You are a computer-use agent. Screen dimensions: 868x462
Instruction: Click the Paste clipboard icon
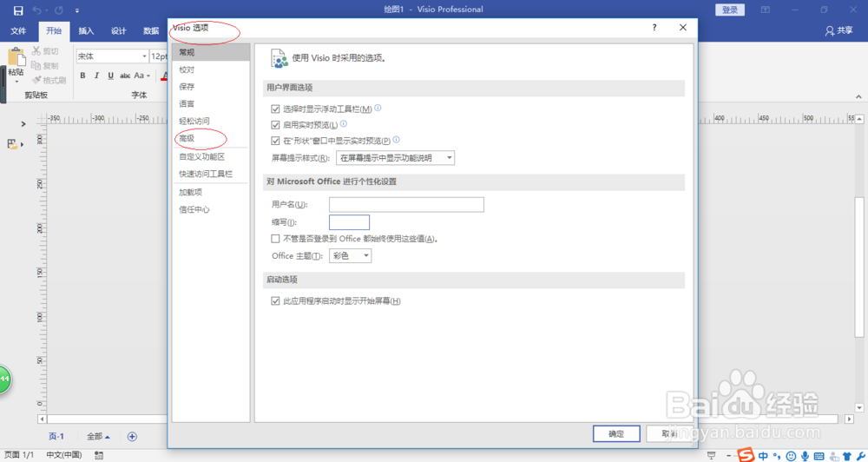[16, 58]
